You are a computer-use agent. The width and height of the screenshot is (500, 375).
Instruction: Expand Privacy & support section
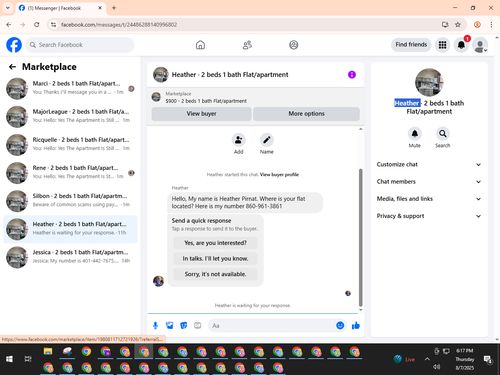[429, 216]
